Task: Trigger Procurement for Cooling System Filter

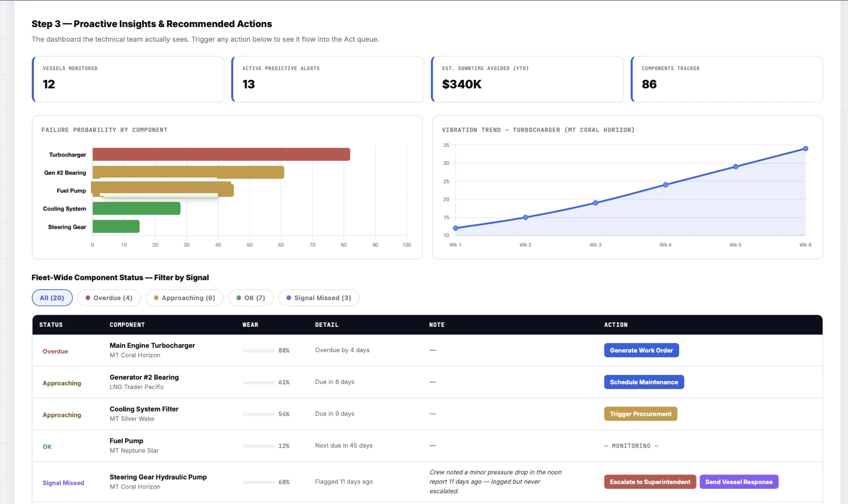Action: click(640, 414)
